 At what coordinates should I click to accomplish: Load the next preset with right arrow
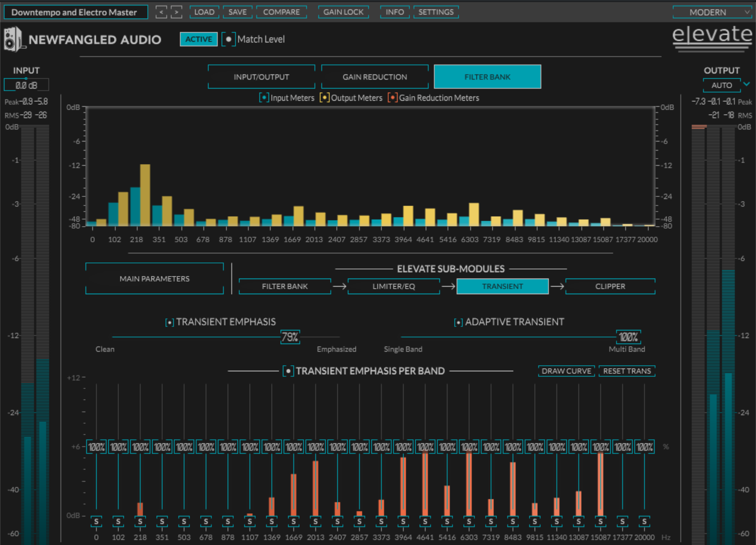(x=176, y=12)
